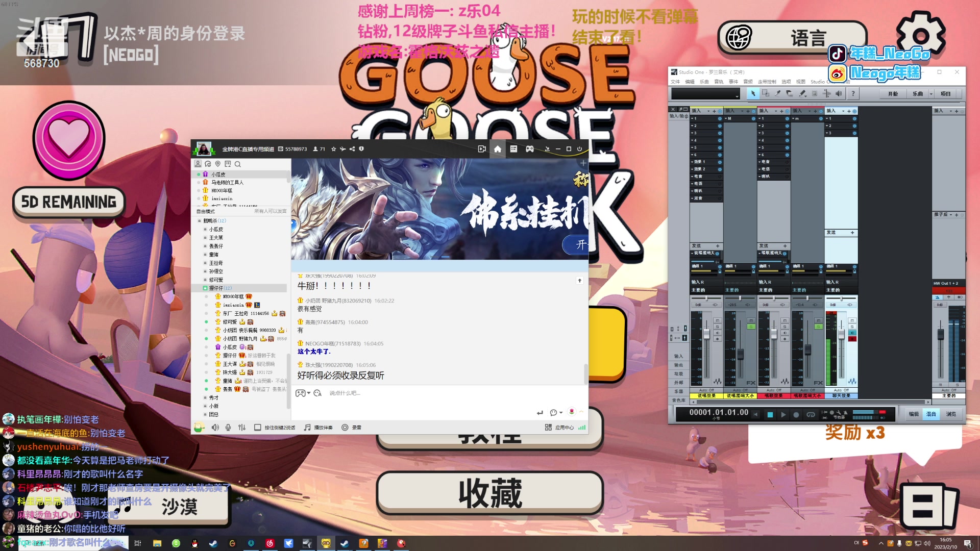
Task: Toggle push-to-talk checkbox 按住侧键2说话
Action: 258,428
